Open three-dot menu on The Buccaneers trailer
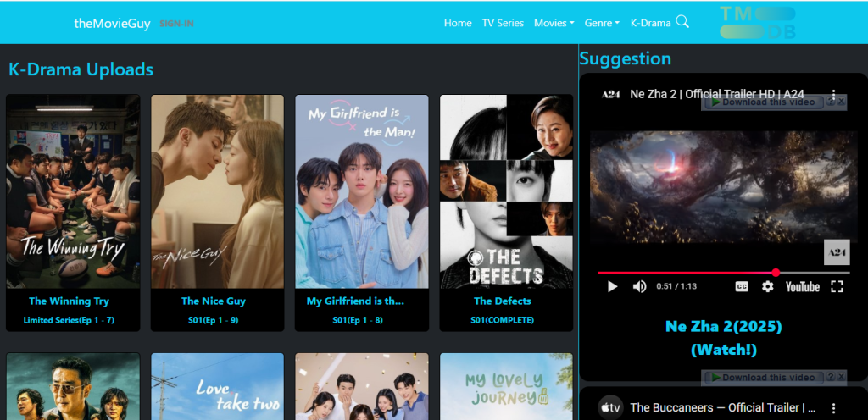Screen dimensions: 868x420 click(834, 408)
